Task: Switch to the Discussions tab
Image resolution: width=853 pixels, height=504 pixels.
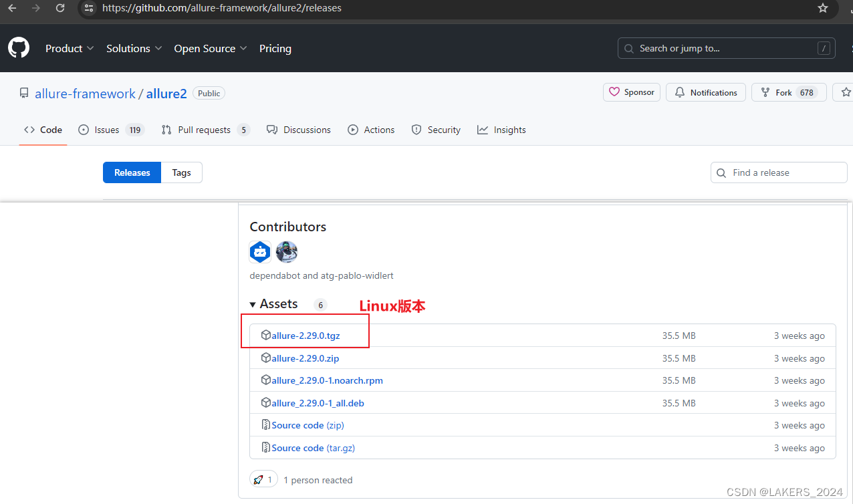Action: pos(298,130)
